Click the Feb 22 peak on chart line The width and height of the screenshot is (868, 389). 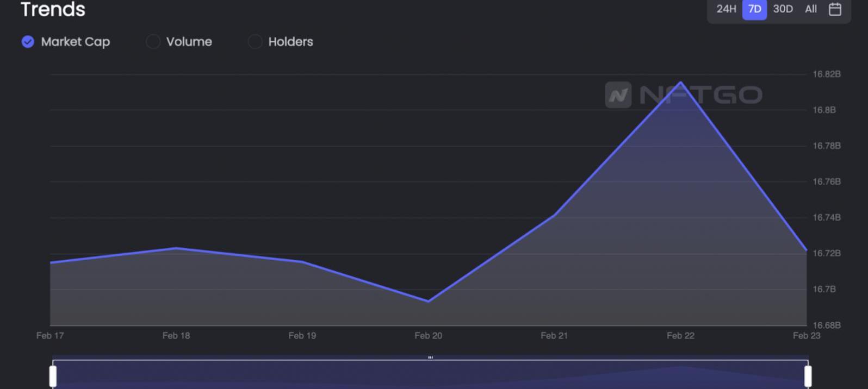click(x=680, y=83)
